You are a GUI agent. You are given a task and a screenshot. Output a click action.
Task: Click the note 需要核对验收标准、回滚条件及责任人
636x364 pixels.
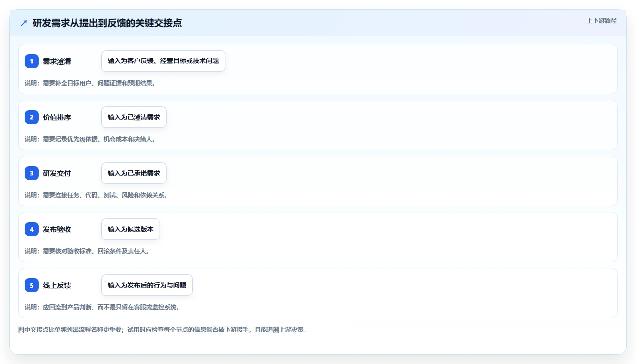(x=96, y=251)
